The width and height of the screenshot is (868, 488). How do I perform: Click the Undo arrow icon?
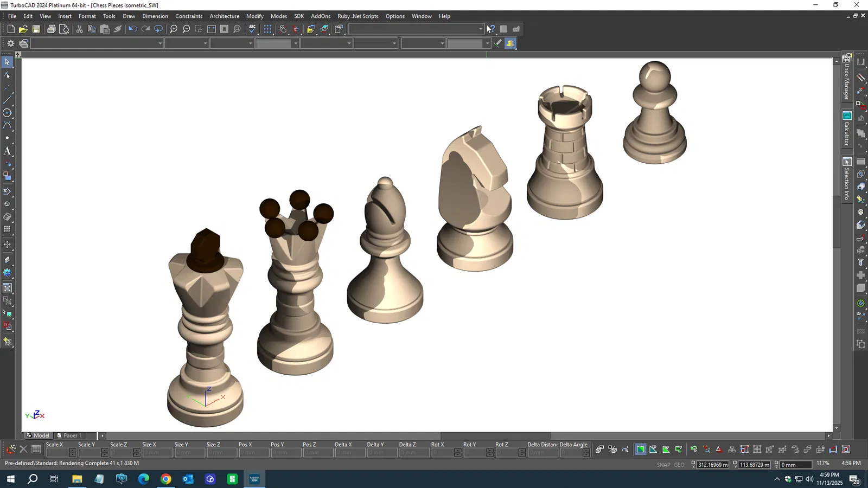(x=132, y=29)
